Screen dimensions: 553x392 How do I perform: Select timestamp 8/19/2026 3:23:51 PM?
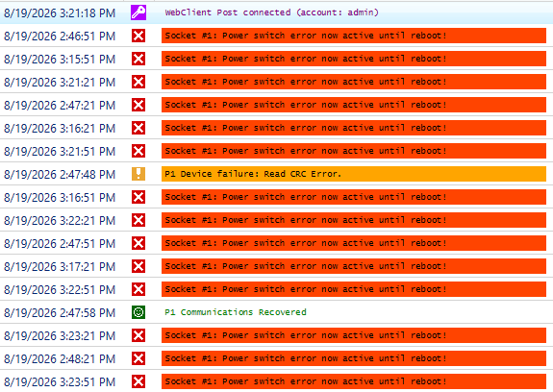coord(60,382)
